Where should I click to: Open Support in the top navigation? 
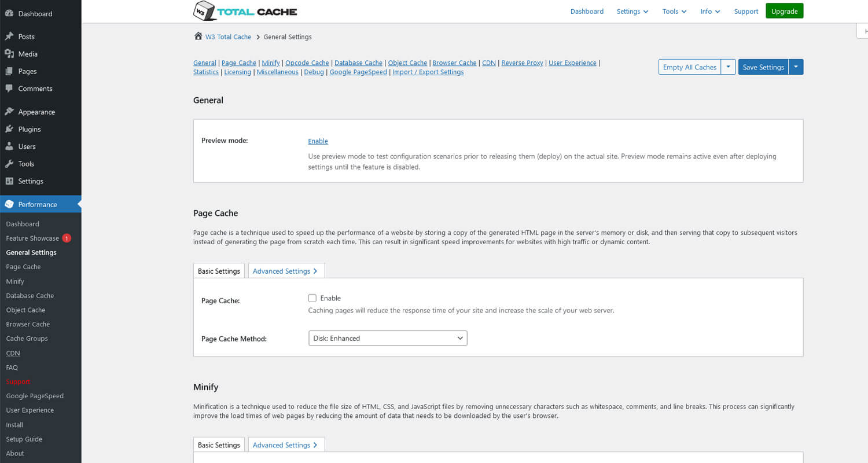[746, 12]
